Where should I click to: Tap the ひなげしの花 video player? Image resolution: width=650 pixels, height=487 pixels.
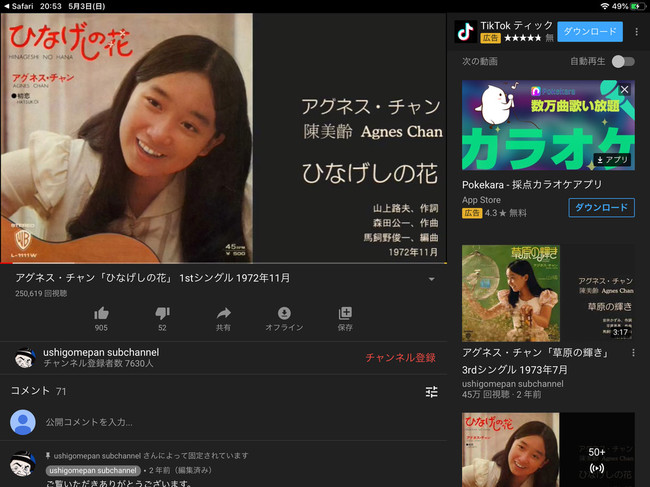(x=223, y=138)
